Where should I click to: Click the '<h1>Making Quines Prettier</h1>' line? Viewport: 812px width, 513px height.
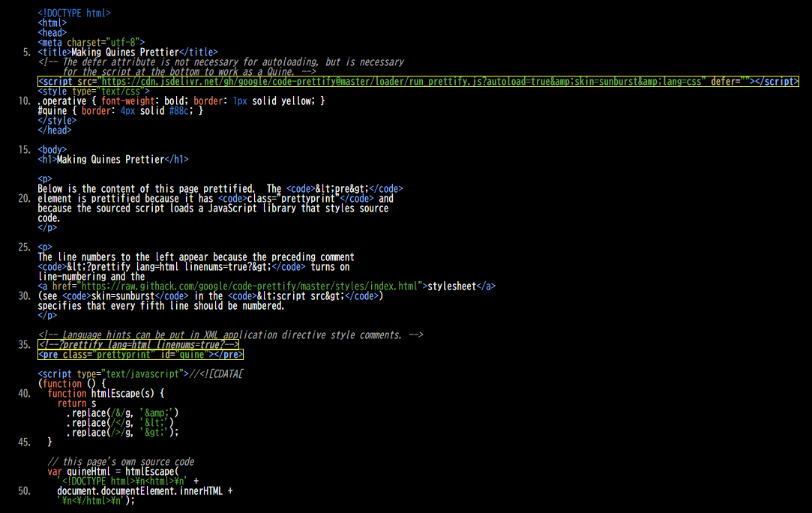(x=113, y=160)
